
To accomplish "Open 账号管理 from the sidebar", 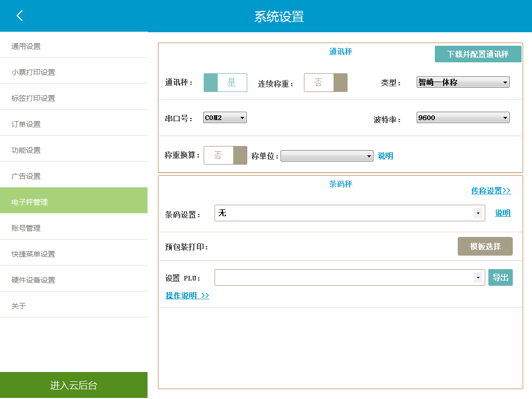I will (73, 228).
